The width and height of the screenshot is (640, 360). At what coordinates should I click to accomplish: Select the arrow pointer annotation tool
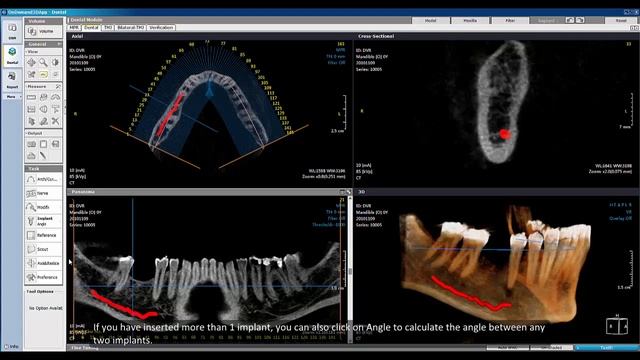(x=31, y=121)
